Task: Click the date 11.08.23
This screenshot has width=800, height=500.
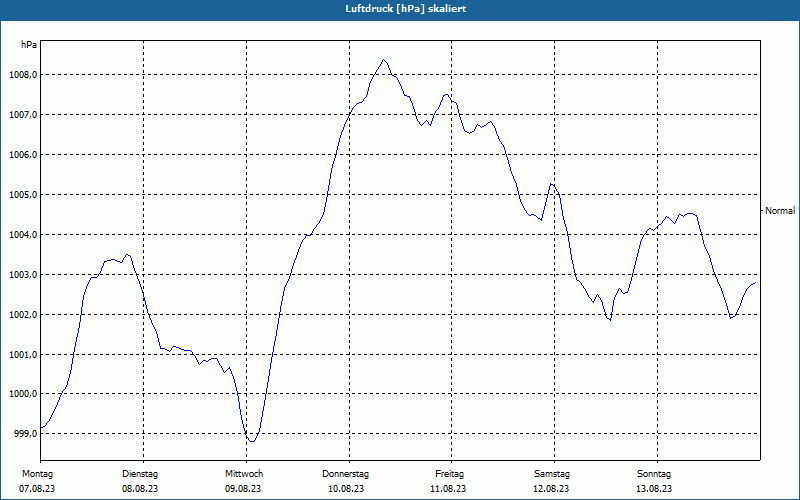Action: (x=448, y=489)
